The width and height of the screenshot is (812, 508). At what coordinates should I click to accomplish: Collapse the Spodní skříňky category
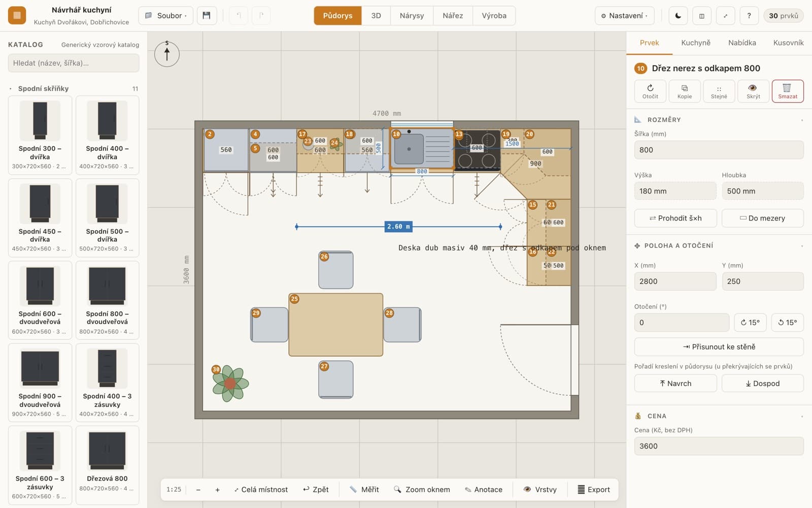(73, 88)
